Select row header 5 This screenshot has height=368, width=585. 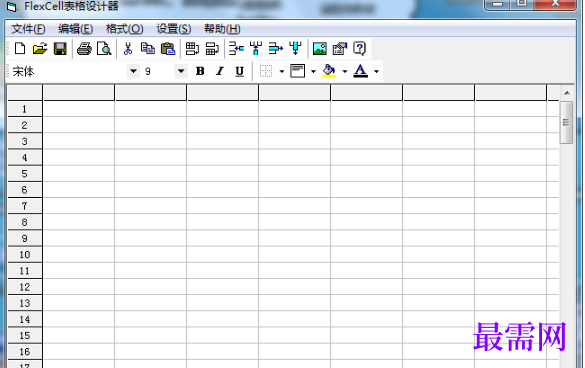coord(25,174)
